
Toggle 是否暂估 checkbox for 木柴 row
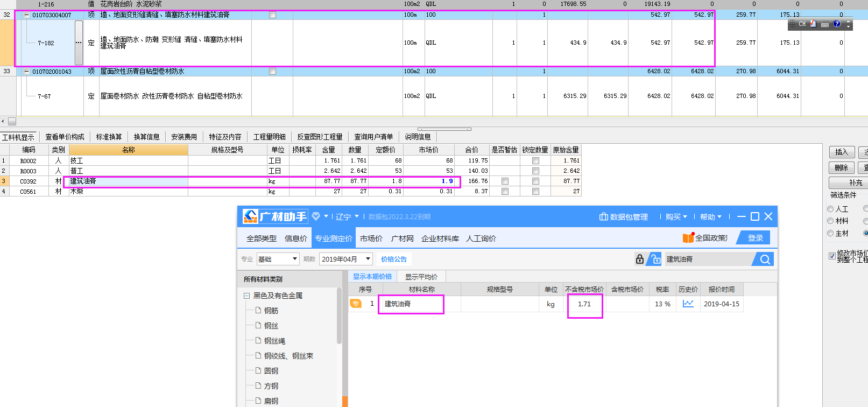[505, 191]
